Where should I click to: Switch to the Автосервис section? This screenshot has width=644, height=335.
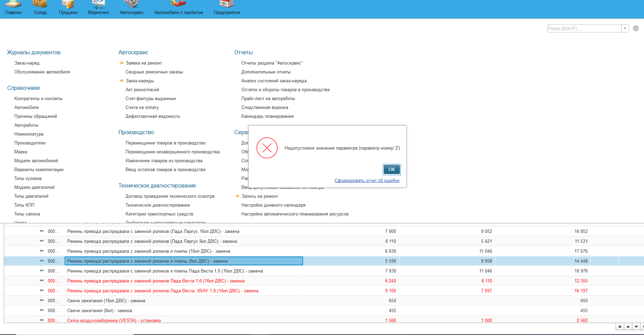click(131, 8)
